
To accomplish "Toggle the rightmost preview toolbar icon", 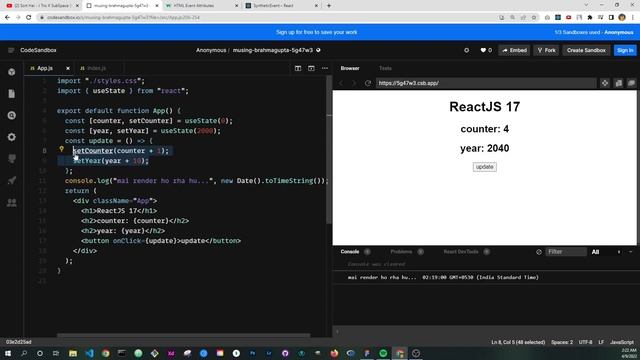I will [631, 83].
